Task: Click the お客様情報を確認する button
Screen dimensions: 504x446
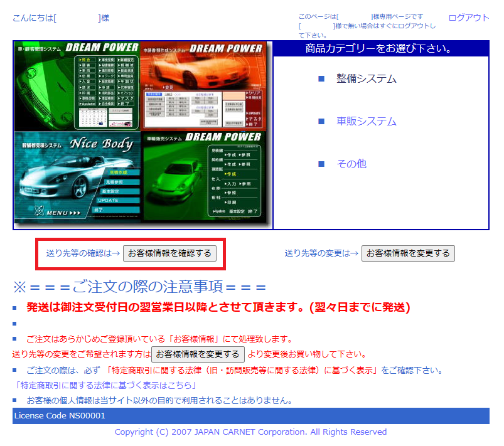Action: [169, 253]
